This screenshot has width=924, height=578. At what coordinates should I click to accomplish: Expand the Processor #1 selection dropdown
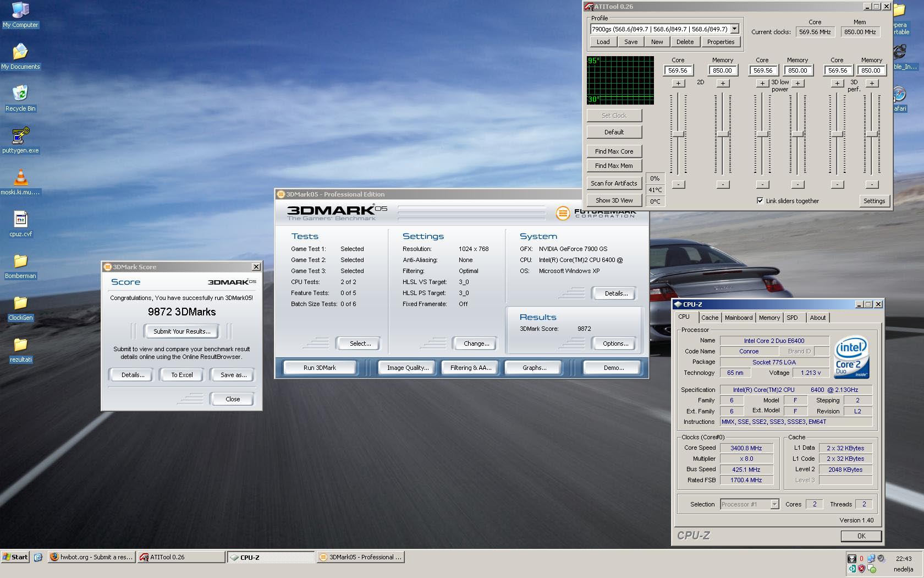click(x=774, y=504)
